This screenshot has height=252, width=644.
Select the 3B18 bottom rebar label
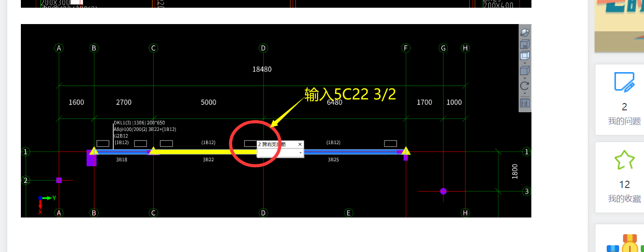coord(122,160)
